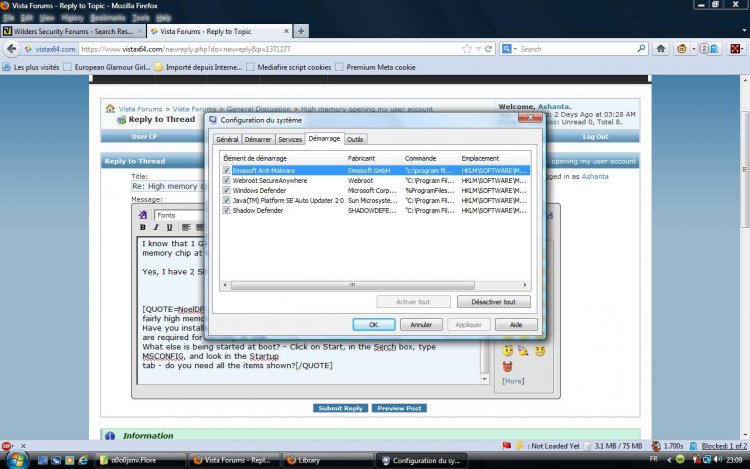The image size is (750, 469).
Task: Open the Tools menu in Firefox
Action: pyautogui.click(x=141, y=18)
